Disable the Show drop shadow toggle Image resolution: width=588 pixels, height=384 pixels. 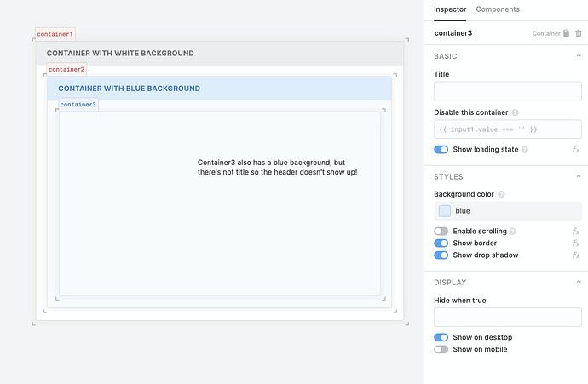pos(441,255)
